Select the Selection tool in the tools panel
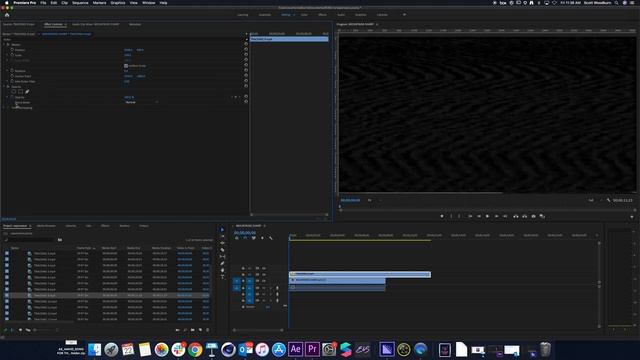The image size is (640, 360). point(222,229)
